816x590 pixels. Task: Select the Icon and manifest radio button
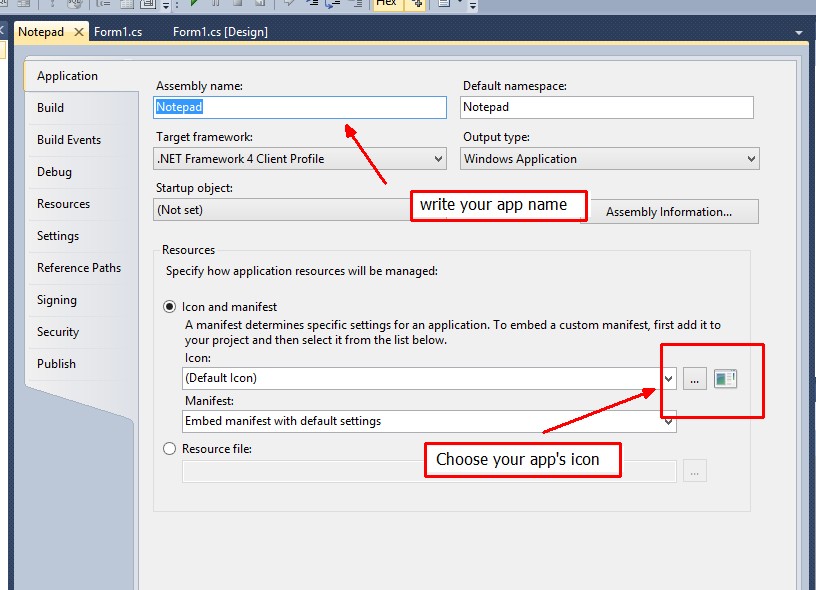169,306
